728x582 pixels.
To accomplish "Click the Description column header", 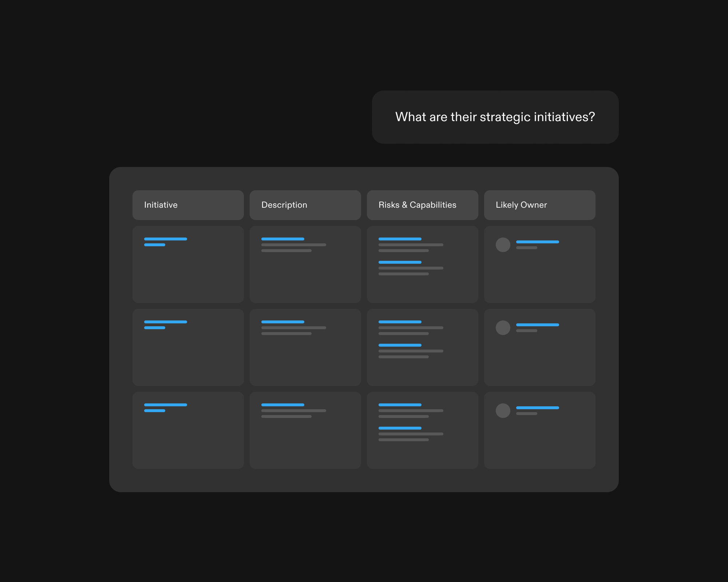I will [x=305, y=205].
